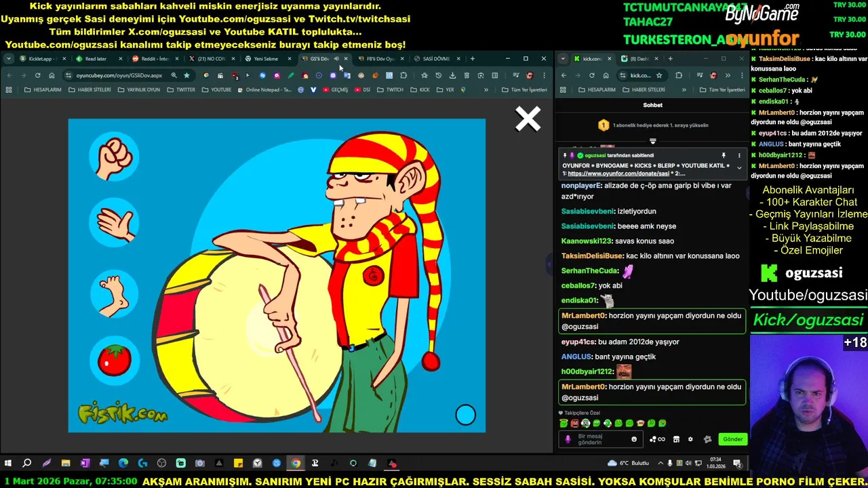Expand the pinned message chevron

coord(739,167)
